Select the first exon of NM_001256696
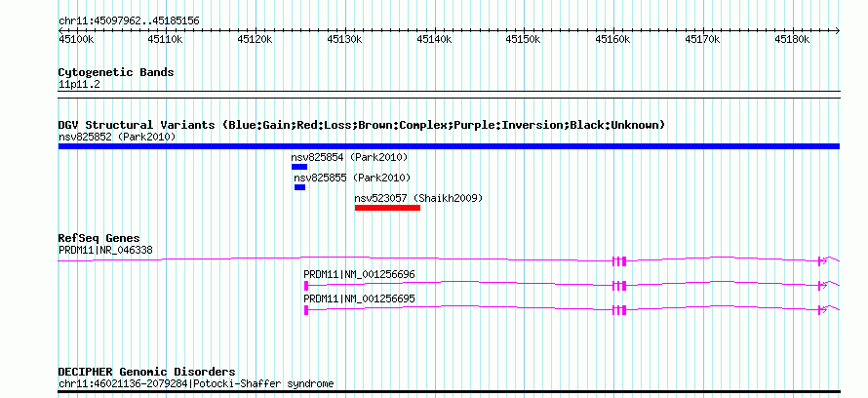 click(306, 286)
